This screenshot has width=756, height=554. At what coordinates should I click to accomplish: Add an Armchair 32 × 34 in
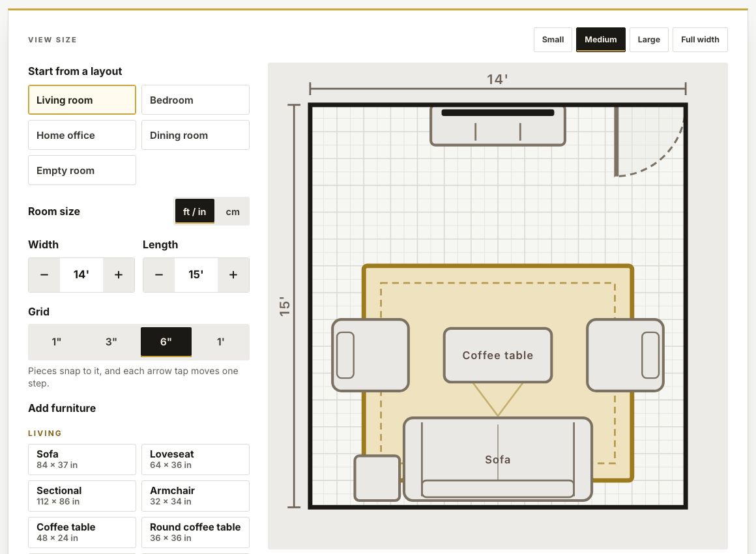[x=196, y=495]
